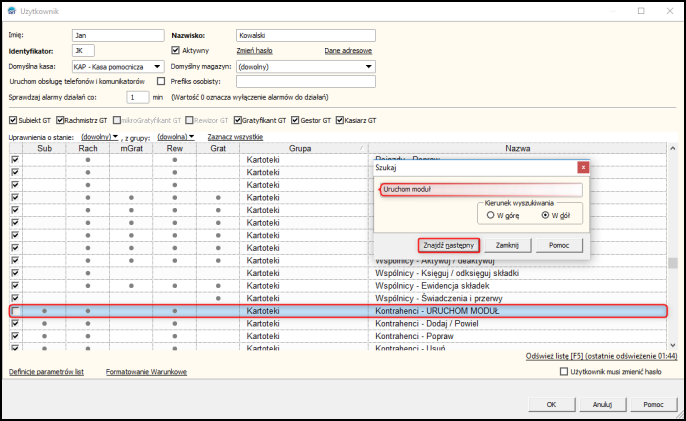
Task: Click the Grupa column sort arrow
Action: (x=361, y=149)
